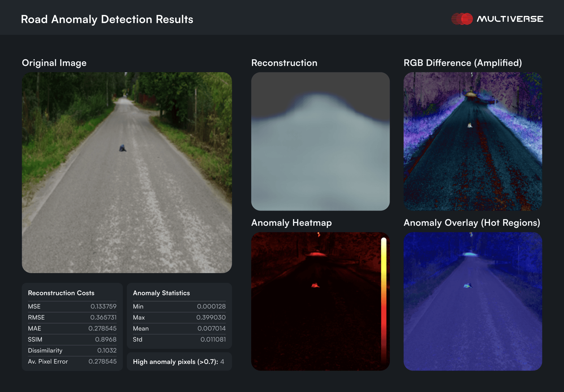Click the High anomaly pixels count box
Screen dimensions: 564x392
[x=179, y=362]
